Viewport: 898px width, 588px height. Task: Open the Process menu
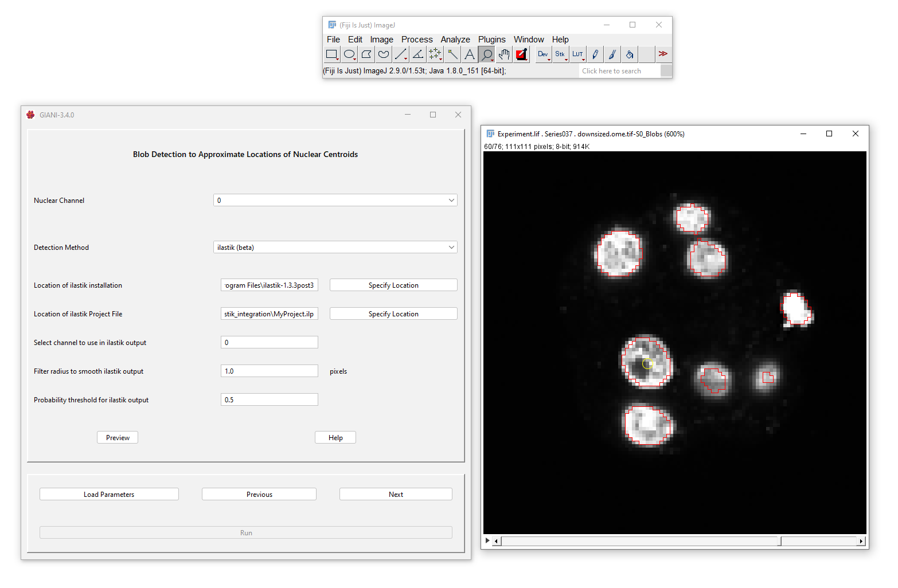point(417,40)
